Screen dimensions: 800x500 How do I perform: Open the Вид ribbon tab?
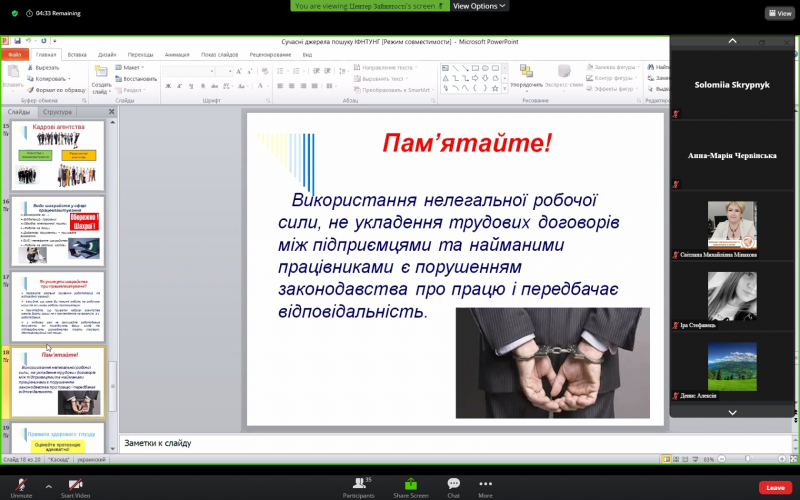[x=307, y=55]
